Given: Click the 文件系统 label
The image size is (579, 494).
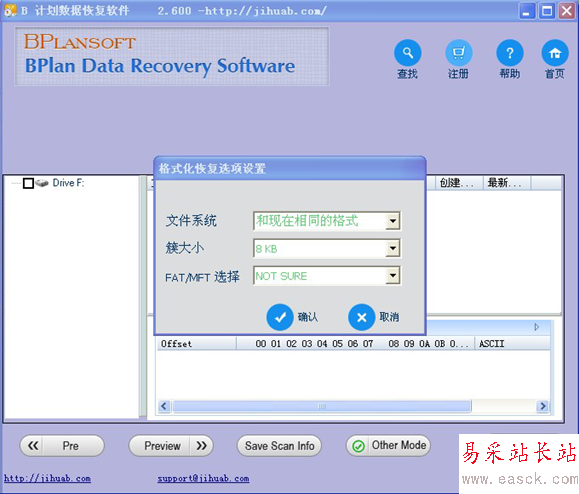Looking at the screenshot, I should (x=191, y=221).
